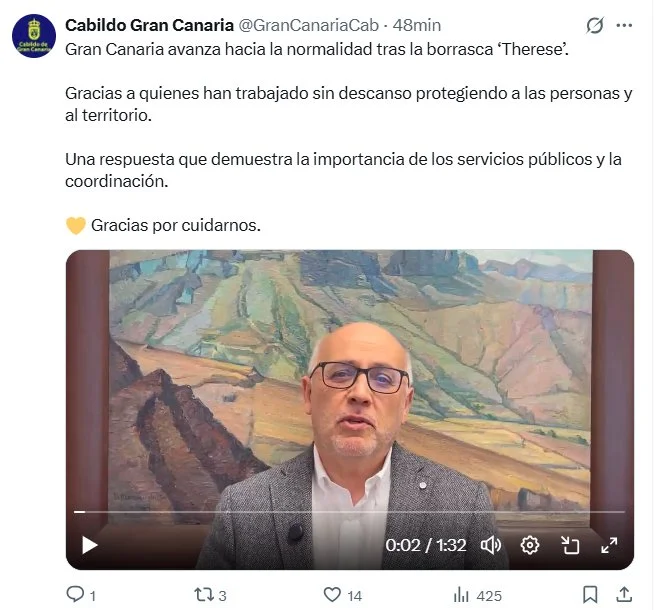659x610 pixels.
Task: Expand video to fullscreen
Action: point(609,545)
